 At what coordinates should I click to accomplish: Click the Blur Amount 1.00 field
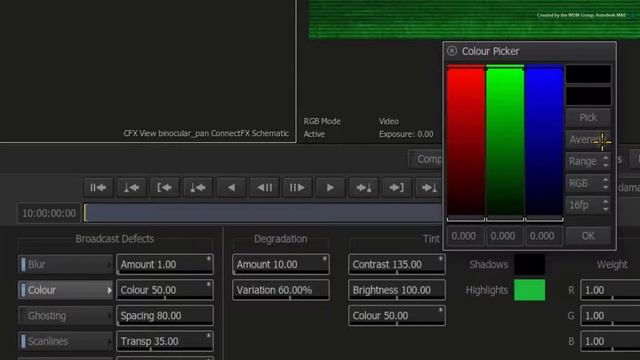(x=165, y=264)
